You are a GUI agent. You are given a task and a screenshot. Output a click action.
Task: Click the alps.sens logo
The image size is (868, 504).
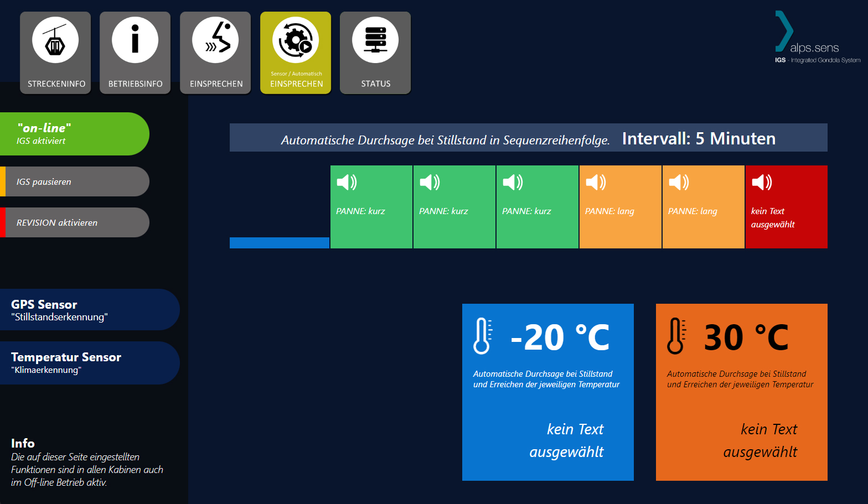click(814, 39)
